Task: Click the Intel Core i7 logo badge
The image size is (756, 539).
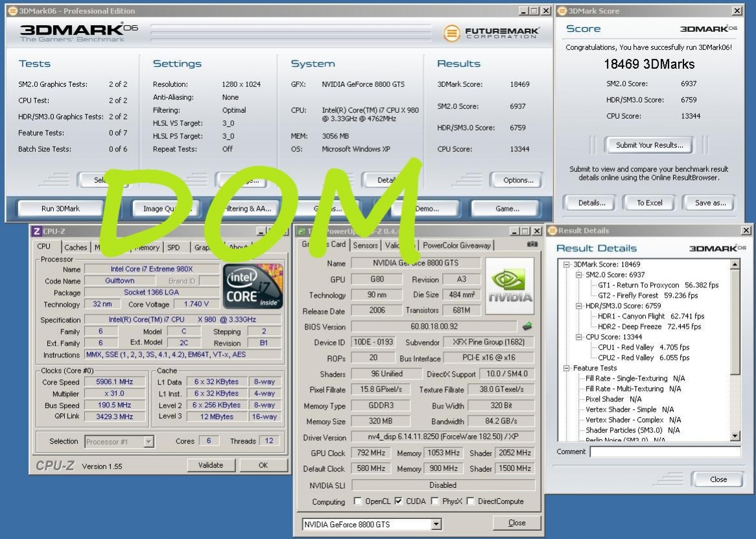Action: click(253, 286)
